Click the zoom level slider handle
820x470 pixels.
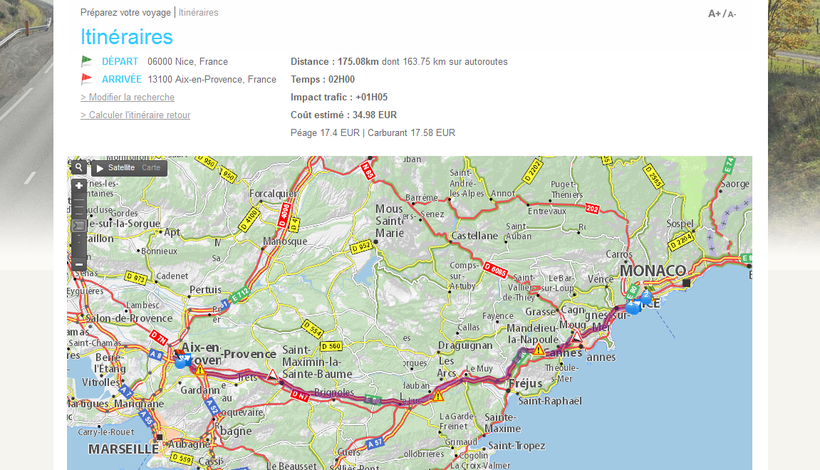(79, 226)
